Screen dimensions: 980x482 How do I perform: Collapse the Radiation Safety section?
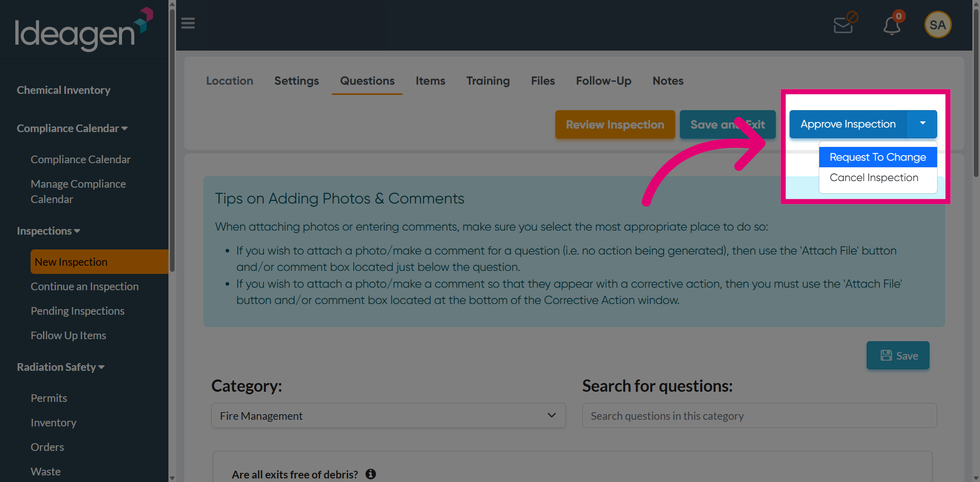point(61,367)
